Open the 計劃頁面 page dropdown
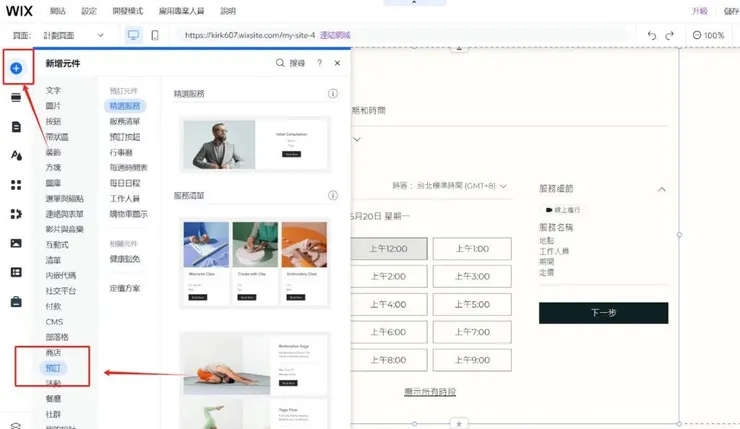Screen dimensions: 740x429 click(x=73, y=35)
